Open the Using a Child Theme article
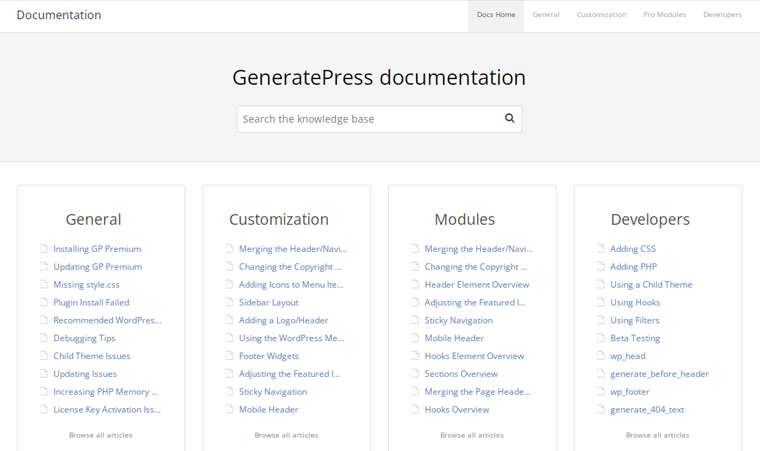 pyautogui.click(x=651, y=285)
